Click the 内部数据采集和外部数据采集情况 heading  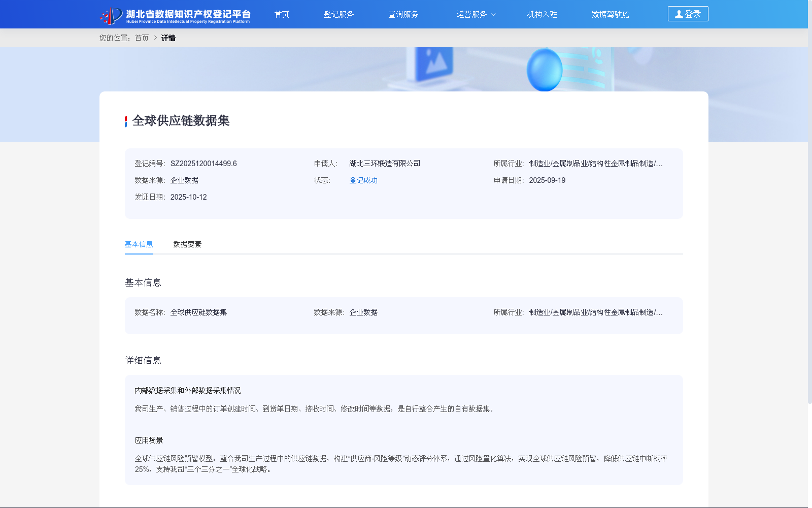(x=188, y=391)
